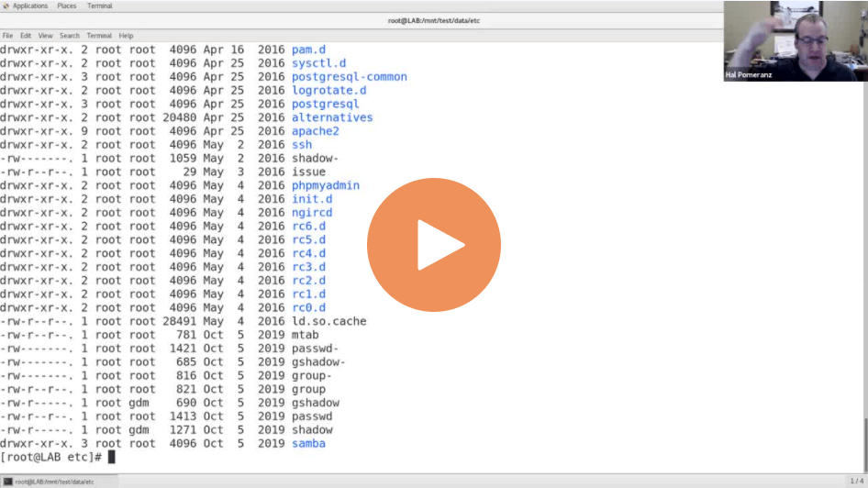Open the terminal Search menu
The image size is (868, 488).
tap(69, 36)
